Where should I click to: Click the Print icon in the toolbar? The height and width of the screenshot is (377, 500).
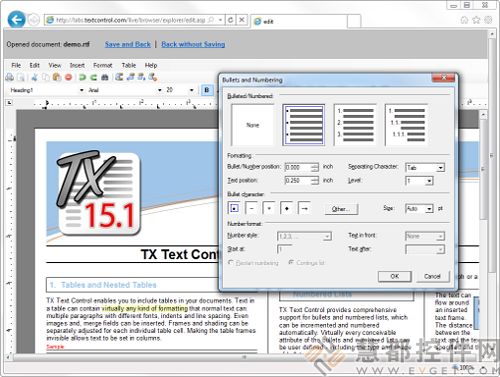pos(10,77)
